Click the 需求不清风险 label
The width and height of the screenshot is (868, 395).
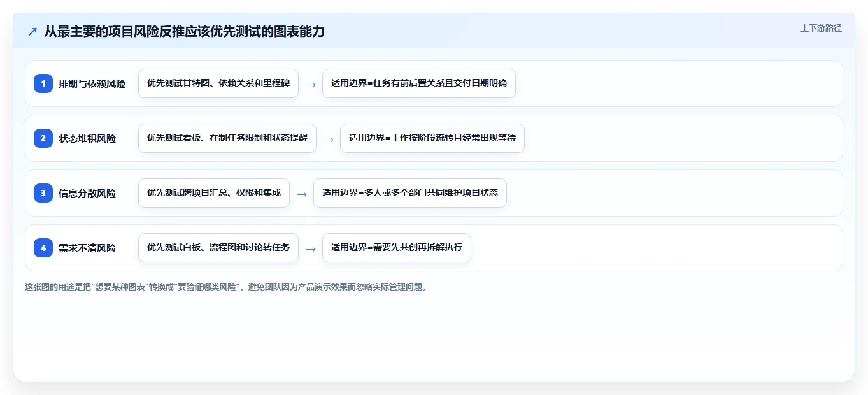pos(87,248)
